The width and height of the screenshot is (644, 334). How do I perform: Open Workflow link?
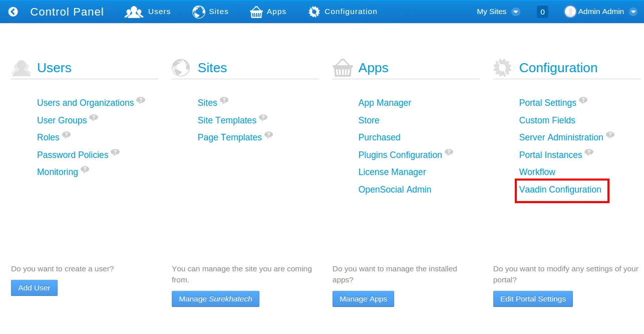point(537,172)
